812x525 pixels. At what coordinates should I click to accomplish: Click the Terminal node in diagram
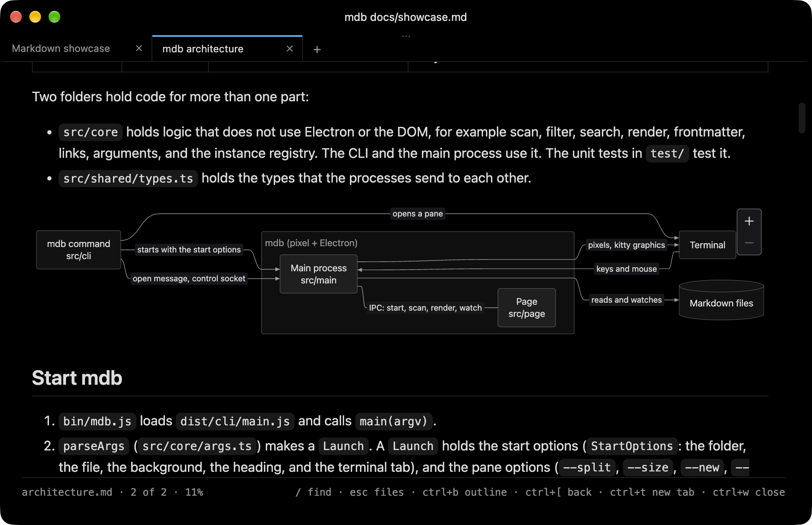[707, 245]
